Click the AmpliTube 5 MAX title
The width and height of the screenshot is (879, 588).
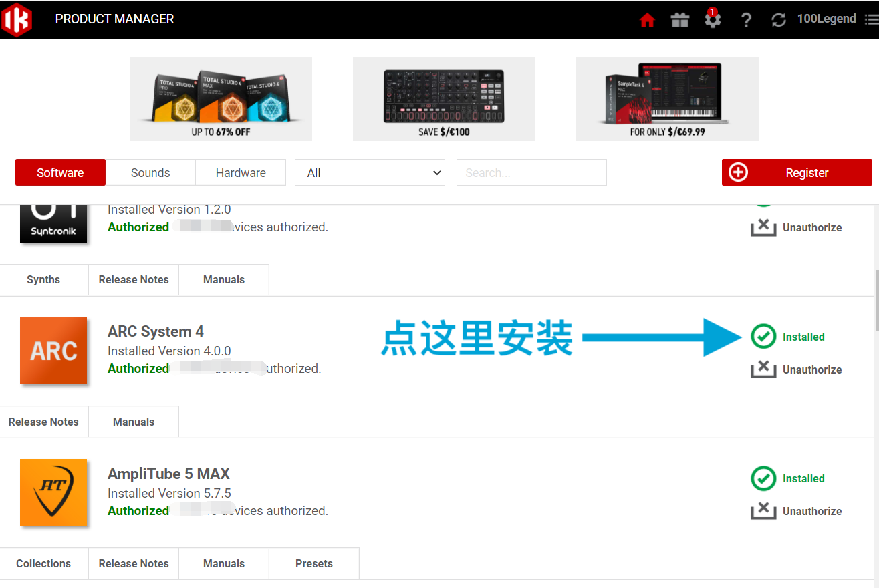point(168,474)
